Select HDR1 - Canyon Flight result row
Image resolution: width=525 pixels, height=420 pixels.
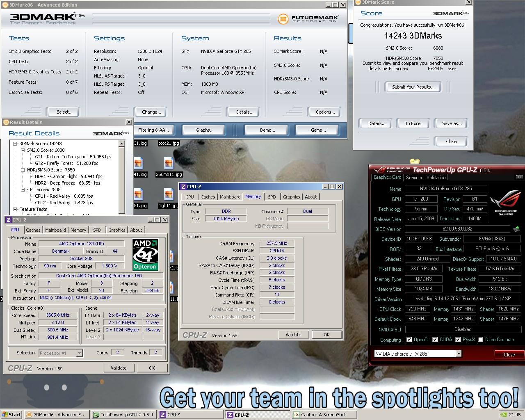(68, 176)
